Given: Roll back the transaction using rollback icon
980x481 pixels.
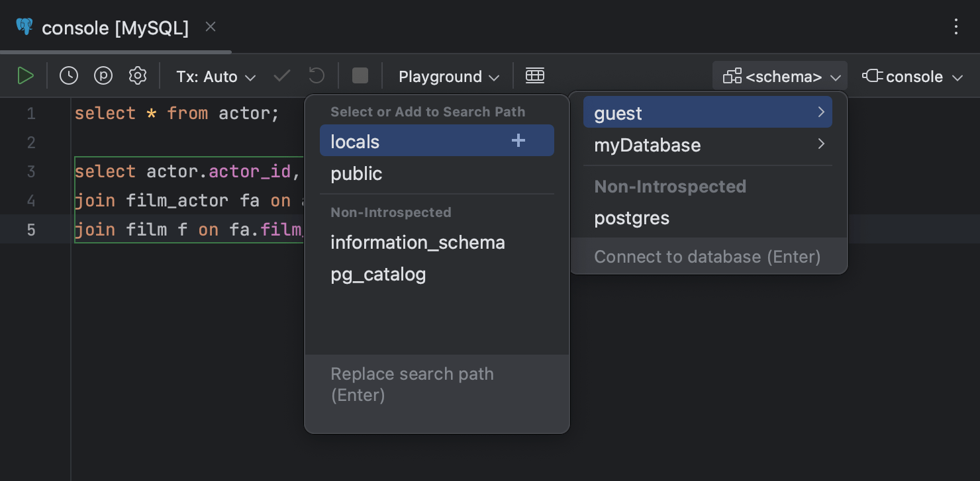Looking at the screenshot, I should click(x=316, y=75).
